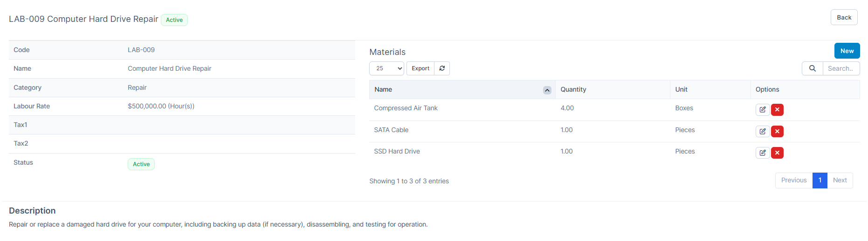
Task: Delete the SSD Hard Drive material
Action: coord(777,153)
